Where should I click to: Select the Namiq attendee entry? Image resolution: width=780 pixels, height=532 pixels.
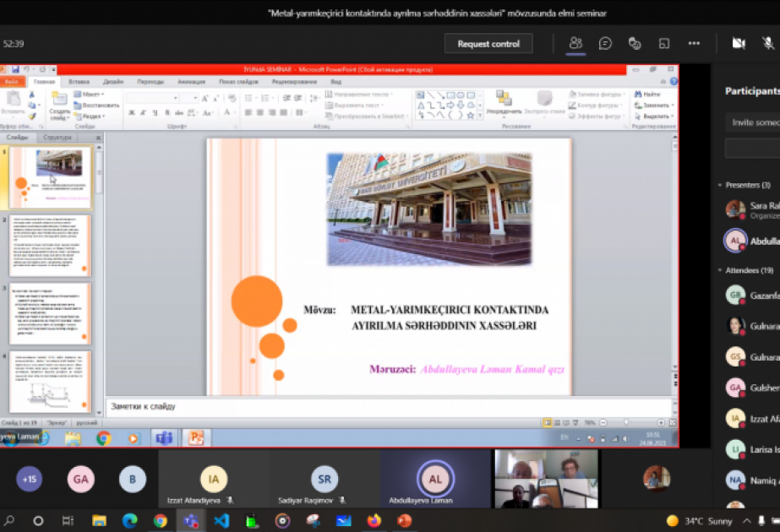click(x=751, y=480)
